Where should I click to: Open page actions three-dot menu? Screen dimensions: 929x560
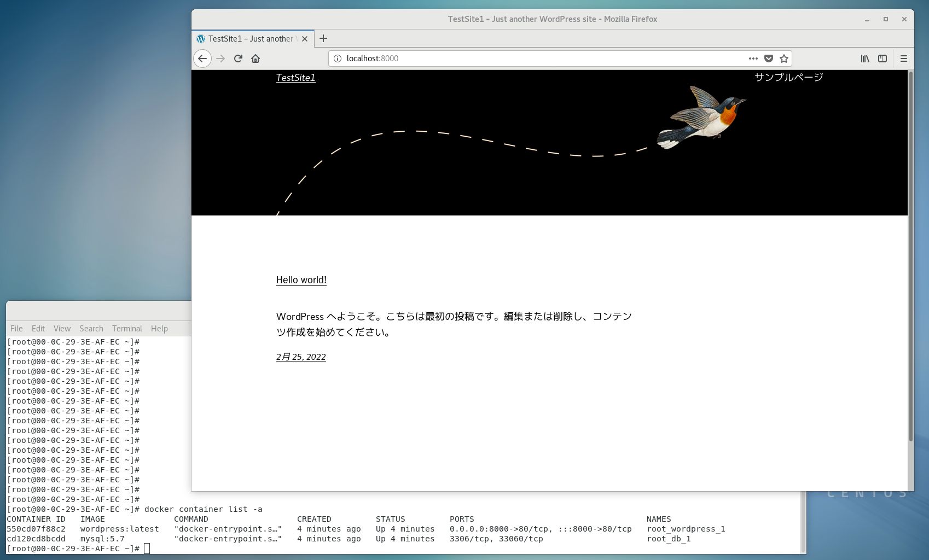753,59
